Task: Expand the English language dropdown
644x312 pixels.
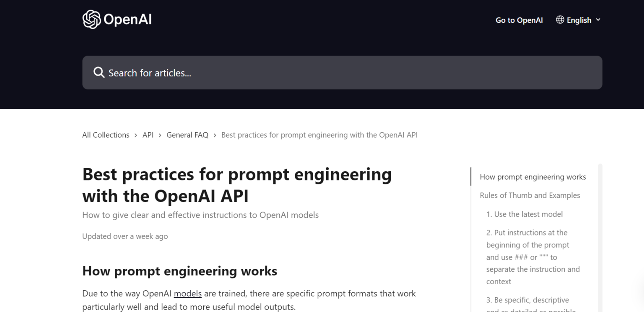Action: 579,20
